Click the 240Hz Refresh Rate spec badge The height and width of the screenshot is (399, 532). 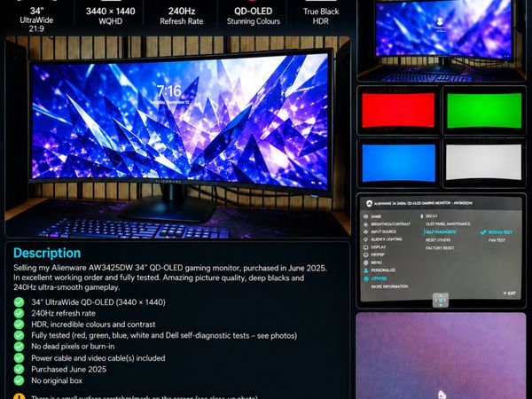coord(182,16)
